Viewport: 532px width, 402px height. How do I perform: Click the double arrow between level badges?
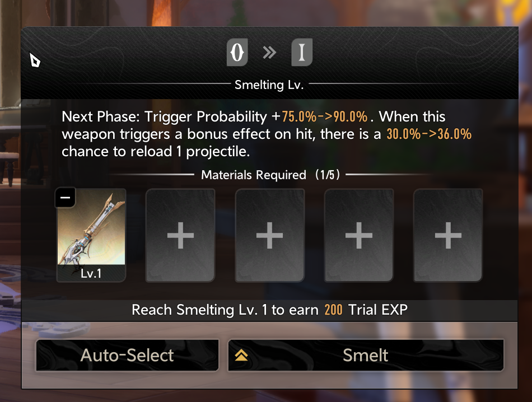click(x=269, y=53)
